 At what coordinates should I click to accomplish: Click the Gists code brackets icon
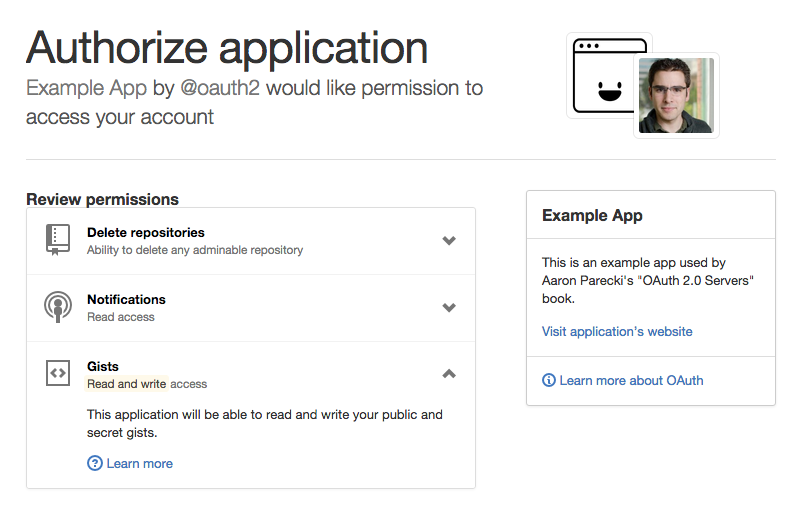click(58, 373)
